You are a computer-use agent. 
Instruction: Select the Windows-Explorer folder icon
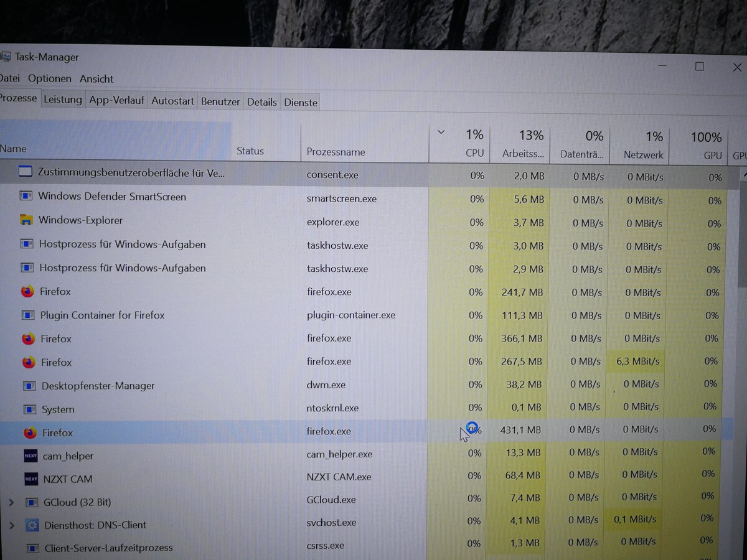coord(26,220)
